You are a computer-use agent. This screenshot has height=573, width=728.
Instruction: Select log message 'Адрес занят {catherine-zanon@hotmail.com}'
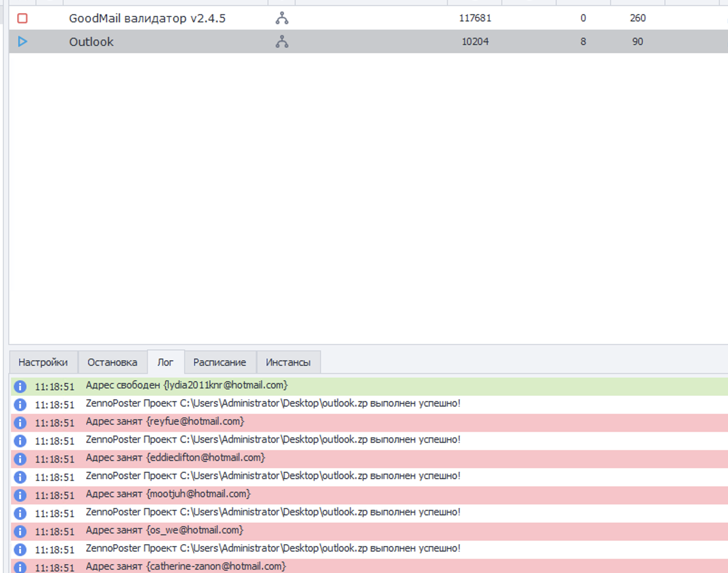[x=186, y=567]
